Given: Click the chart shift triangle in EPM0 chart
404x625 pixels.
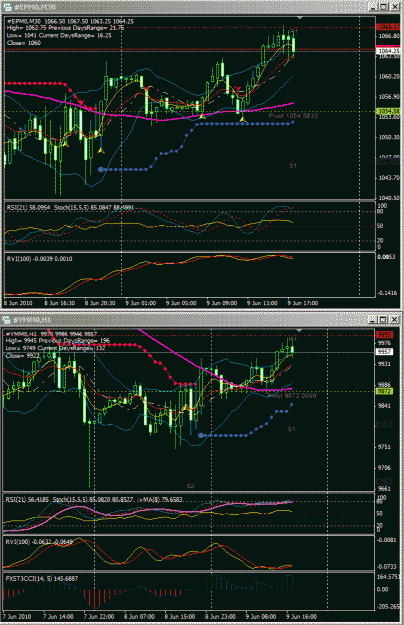Looking at the screenshot, I should [300, 18].
